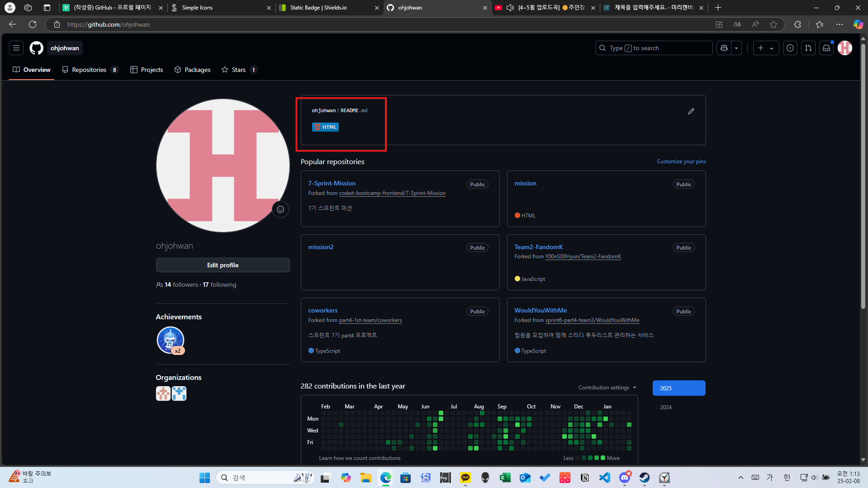Open File Explorer from the taskbar

pos(365,478)
